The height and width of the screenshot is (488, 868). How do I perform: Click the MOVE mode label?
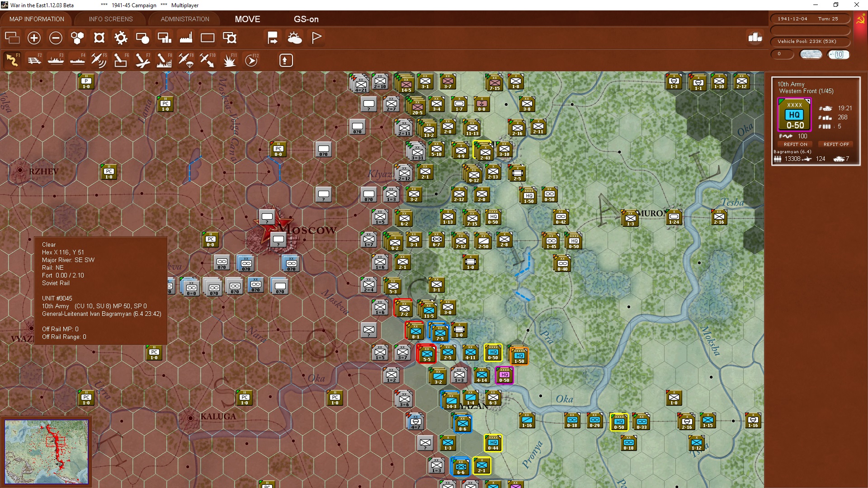point(247,19)
